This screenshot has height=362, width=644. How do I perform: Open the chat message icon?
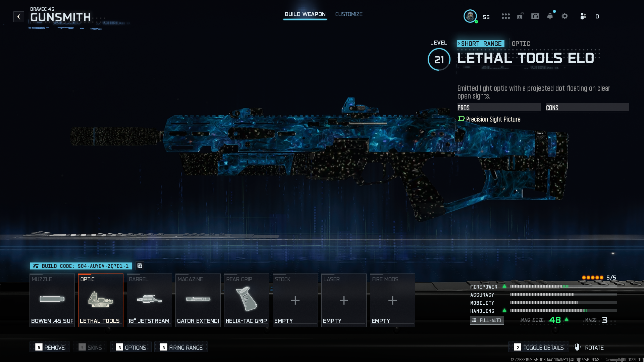click(535, 16)
